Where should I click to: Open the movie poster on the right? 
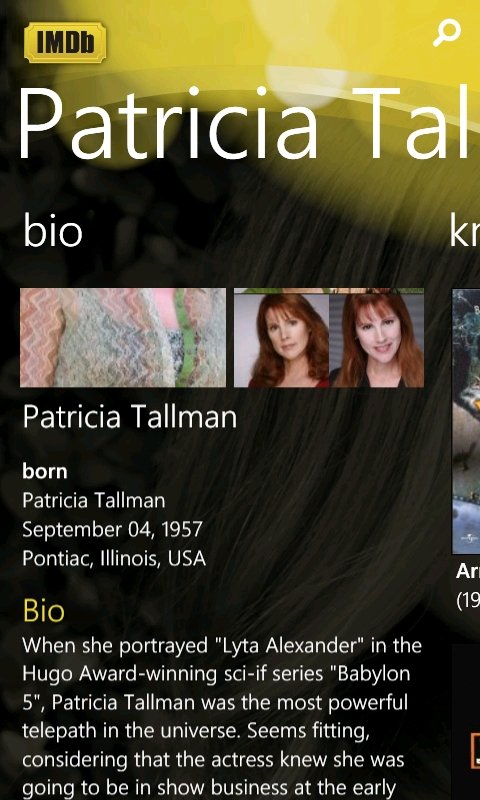[x=466, y=421]
